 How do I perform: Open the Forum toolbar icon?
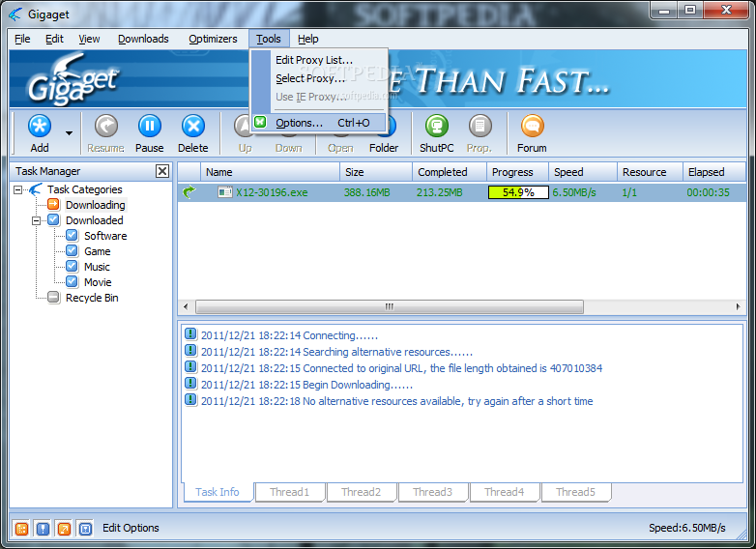533,127
